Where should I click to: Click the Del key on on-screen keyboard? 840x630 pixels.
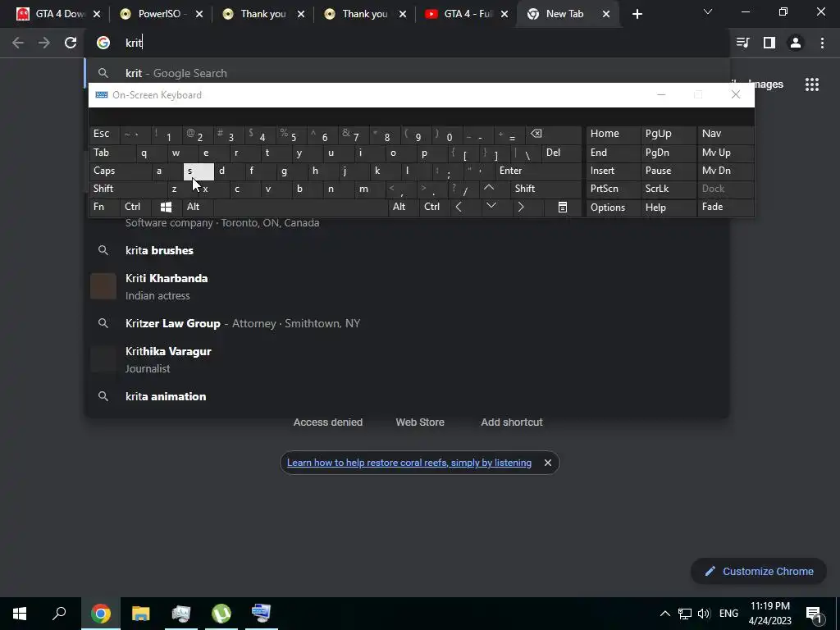point(561,153)
